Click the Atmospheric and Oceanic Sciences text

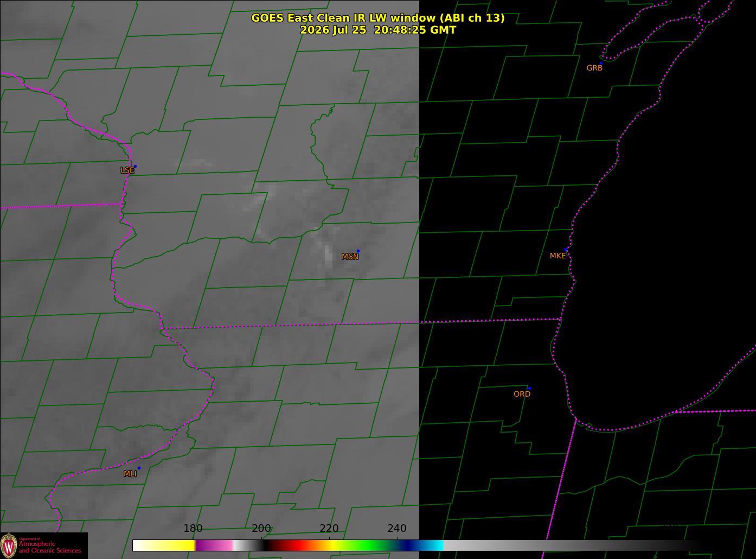(49, 547)
